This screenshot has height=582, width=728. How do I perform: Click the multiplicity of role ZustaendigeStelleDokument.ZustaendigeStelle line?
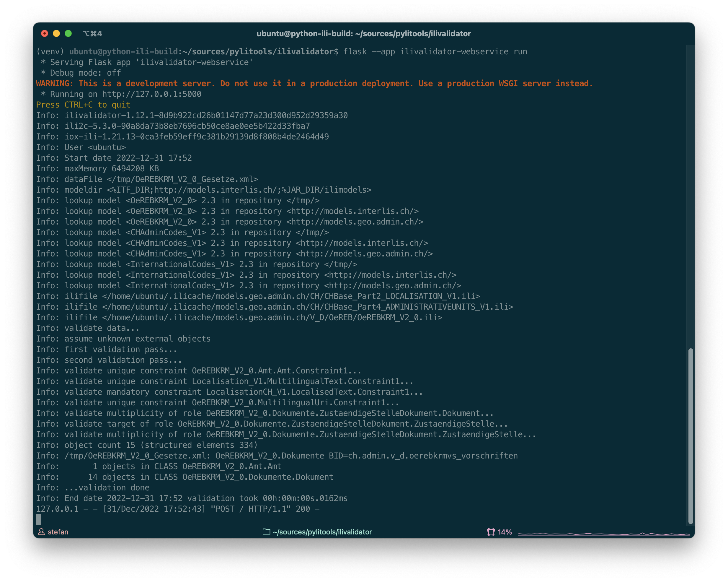pos(286,435)
